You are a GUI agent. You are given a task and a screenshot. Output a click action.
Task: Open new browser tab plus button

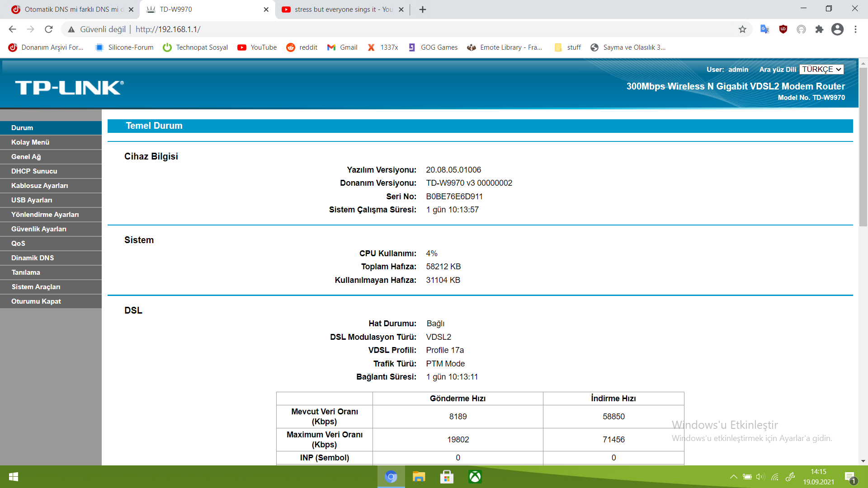point(423,9)
